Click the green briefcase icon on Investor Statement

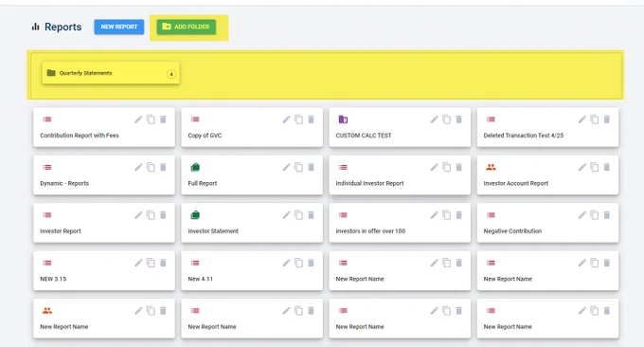195,215
